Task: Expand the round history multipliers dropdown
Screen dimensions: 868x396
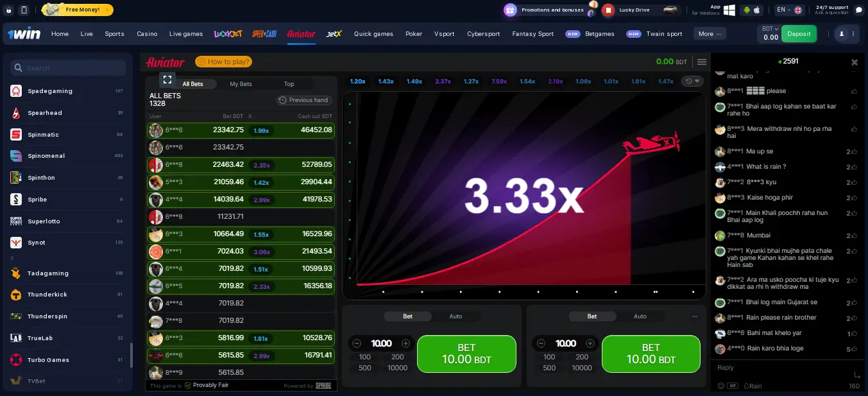Action: [x=693, y=82]
